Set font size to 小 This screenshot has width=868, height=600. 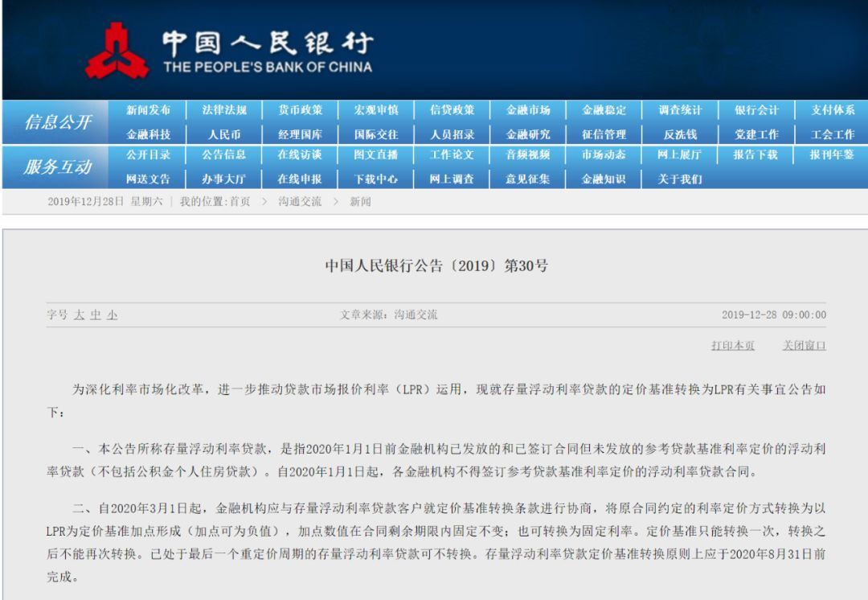click(x=113, y=315)
